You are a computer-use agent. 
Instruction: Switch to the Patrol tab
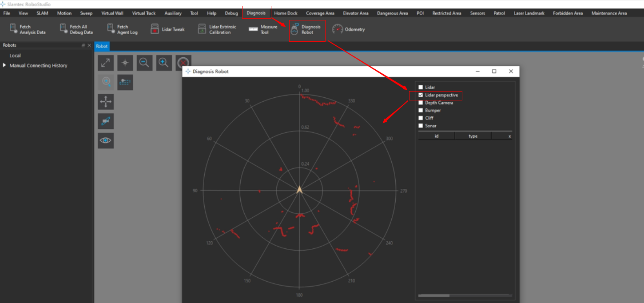[499, 13]
